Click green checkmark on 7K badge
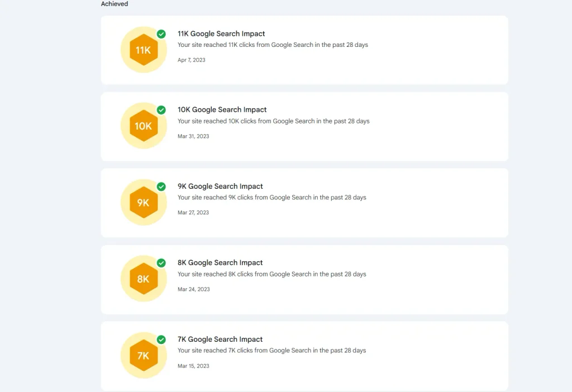This screenshot has height=392, width=572. 161,339
